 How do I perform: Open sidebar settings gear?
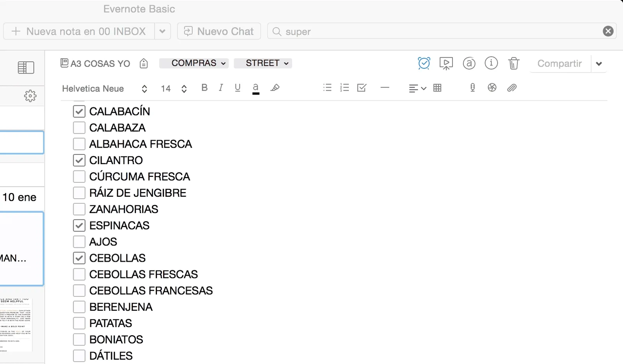30,96
